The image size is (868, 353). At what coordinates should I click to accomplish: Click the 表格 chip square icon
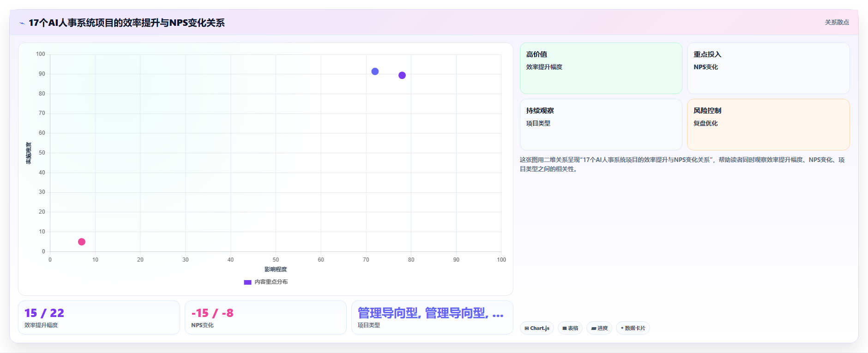pos(564,329)
